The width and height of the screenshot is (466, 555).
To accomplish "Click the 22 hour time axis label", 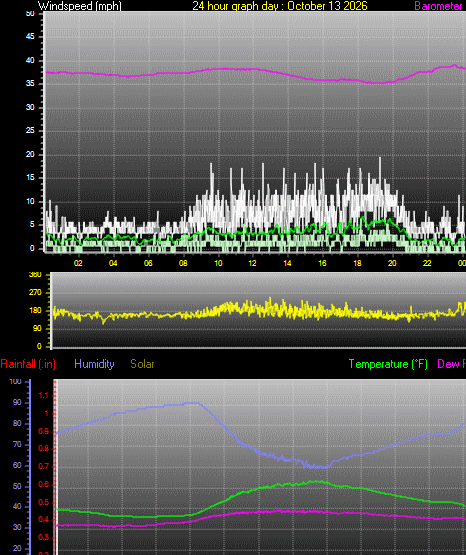I will tap(427, 263).
